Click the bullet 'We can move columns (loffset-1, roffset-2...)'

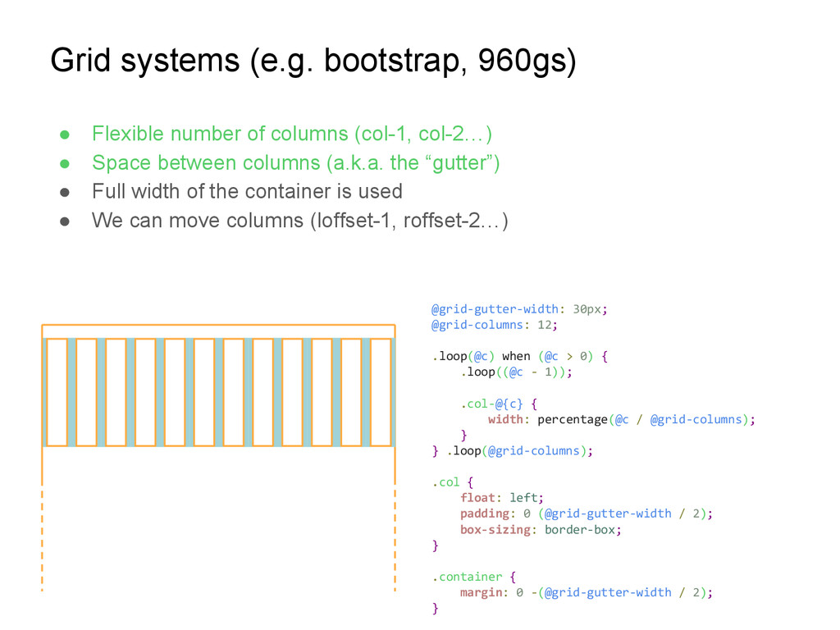click(x=300, y=221)
